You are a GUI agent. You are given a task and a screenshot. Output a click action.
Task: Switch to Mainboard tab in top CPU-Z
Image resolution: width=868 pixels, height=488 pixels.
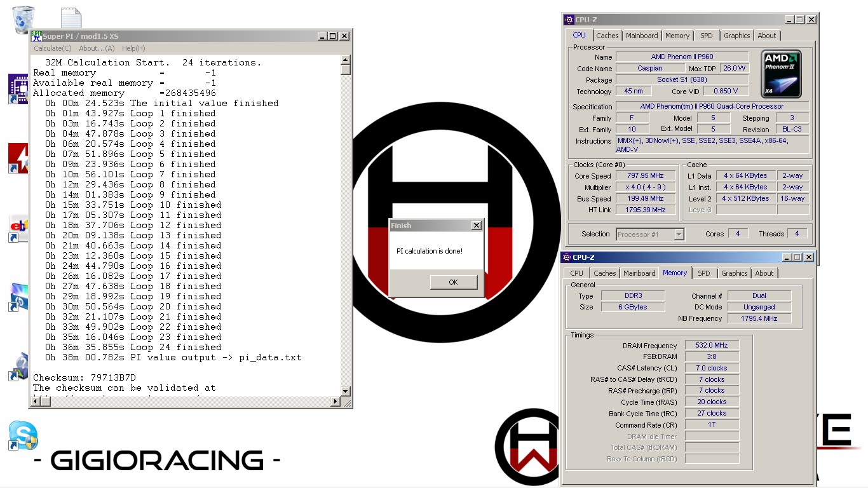(642, 36)
